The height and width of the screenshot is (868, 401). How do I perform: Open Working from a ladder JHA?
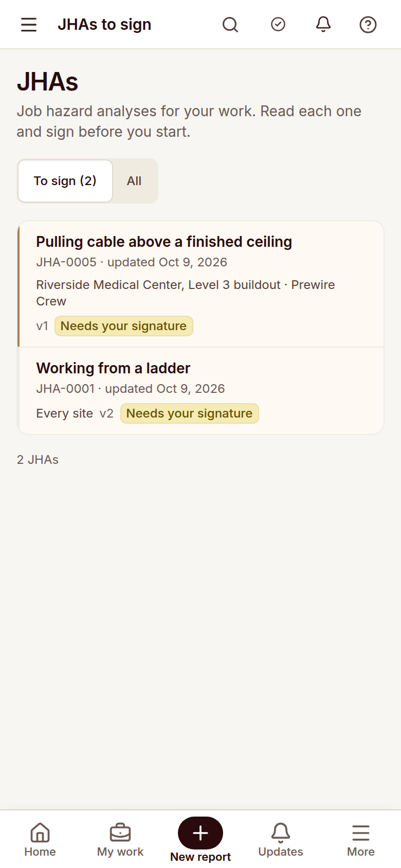click(x=201, y=391)
